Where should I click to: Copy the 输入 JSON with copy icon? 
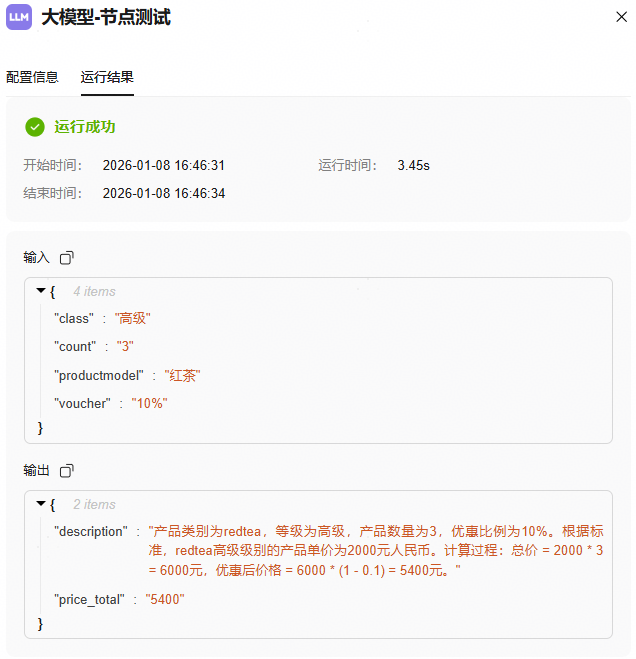point(67,258)
